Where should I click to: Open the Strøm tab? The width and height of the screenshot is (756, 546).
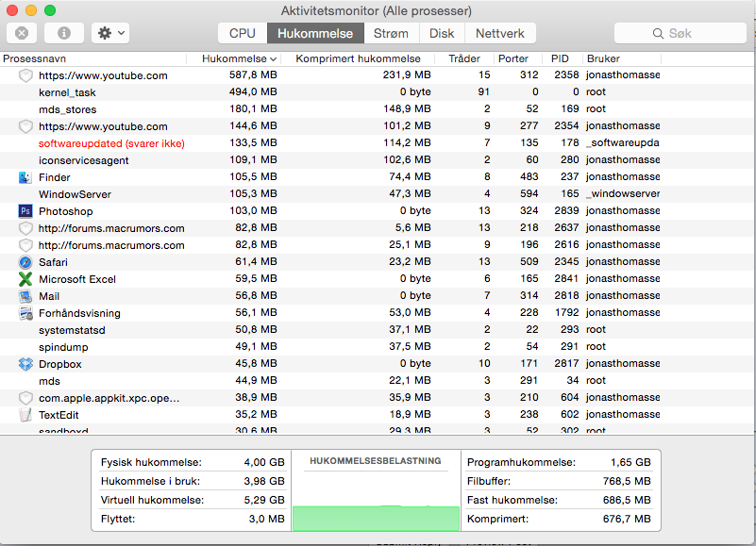click(391, 33)
